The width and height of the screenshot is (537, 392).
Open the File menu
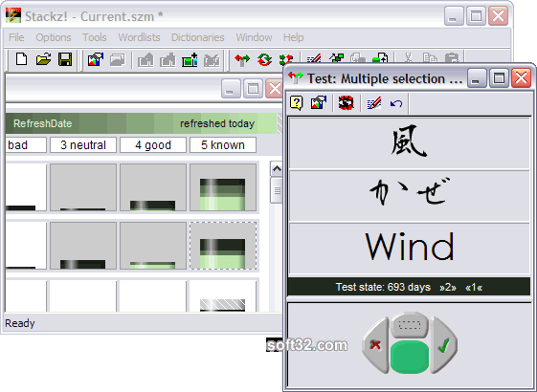click(x=16, y=37)
